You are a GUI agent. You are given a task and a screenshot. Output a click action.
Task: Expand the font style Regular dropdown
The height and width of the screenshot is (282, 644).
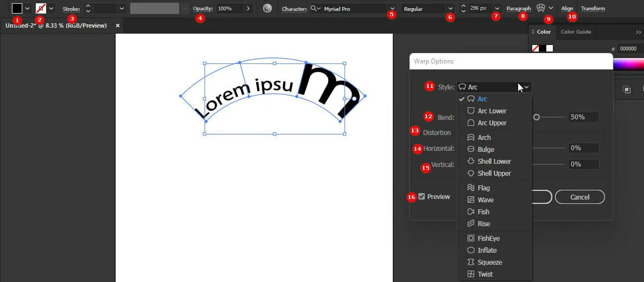[x=450, y=9]
